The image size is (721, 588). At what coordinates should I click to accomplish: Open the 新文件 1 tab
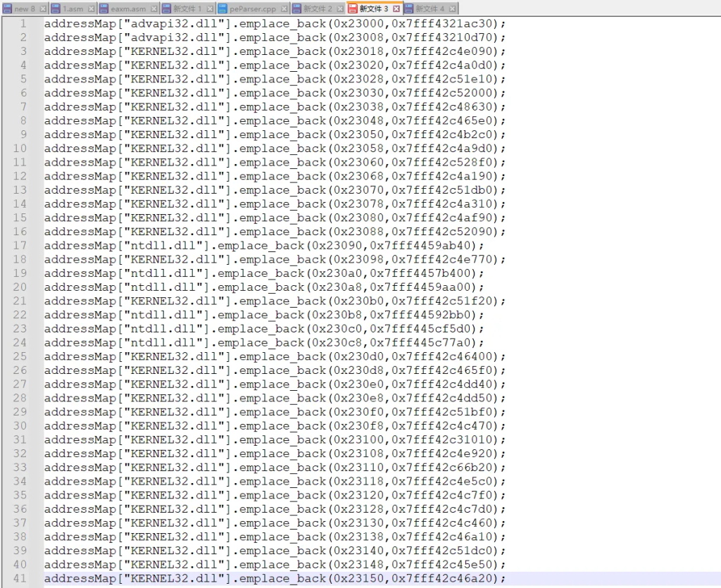click(187, 8)
